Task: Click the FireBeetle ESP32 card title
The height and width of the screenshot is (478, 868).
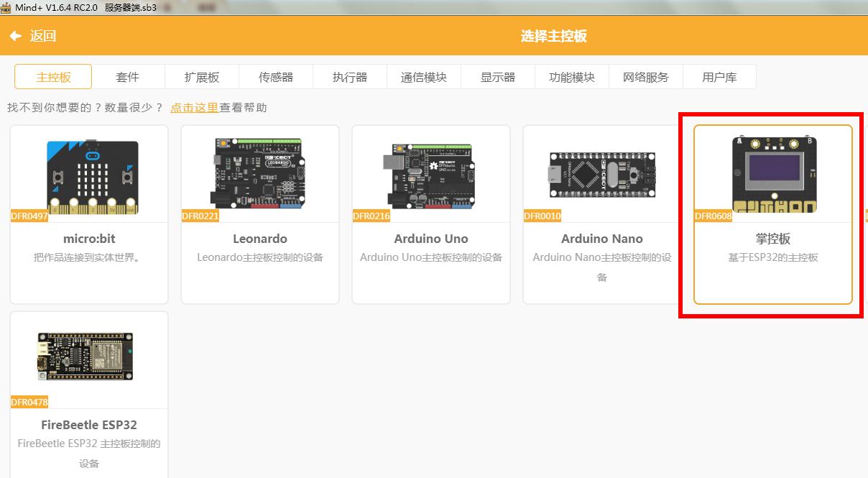Action: [x=89, y=425]
